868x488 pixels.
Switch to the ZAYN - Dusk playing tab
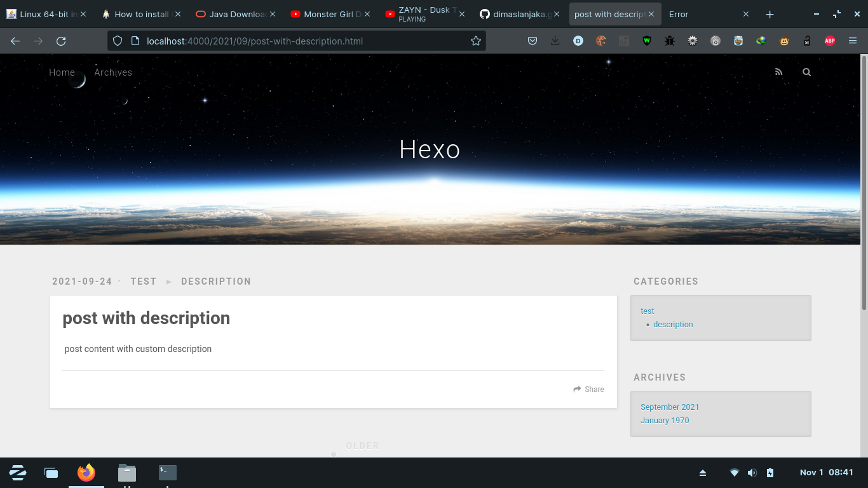tap(426, 14)
